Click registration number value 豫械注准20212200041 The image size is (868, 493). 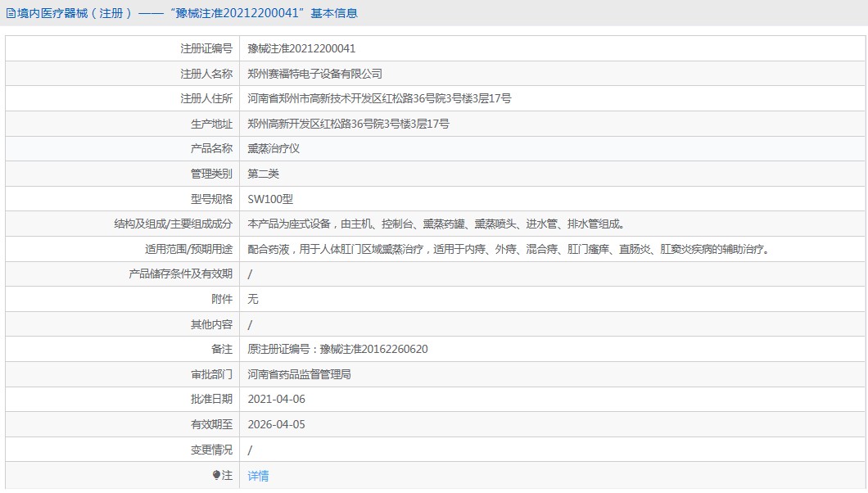pos(301,48)
